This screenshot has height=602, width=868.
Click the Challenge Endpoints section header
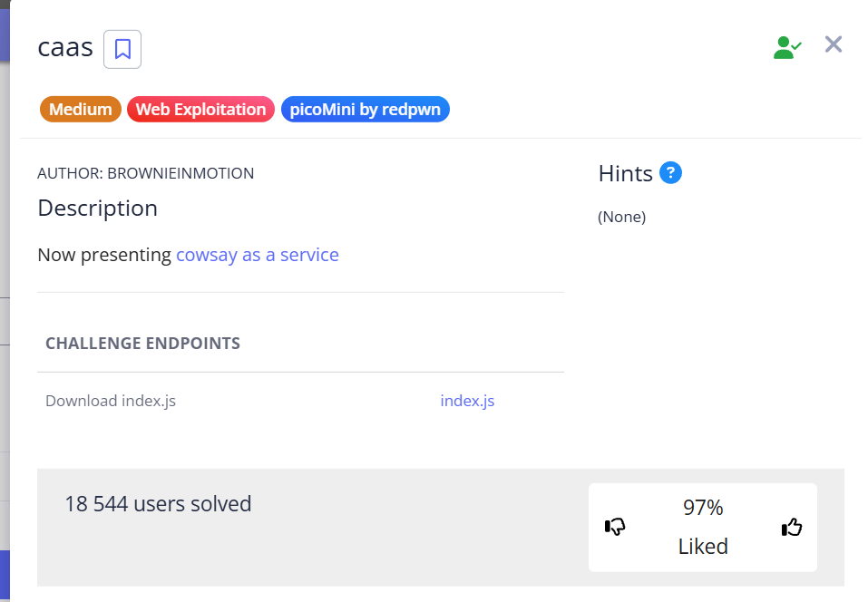(x=142, y=344)
